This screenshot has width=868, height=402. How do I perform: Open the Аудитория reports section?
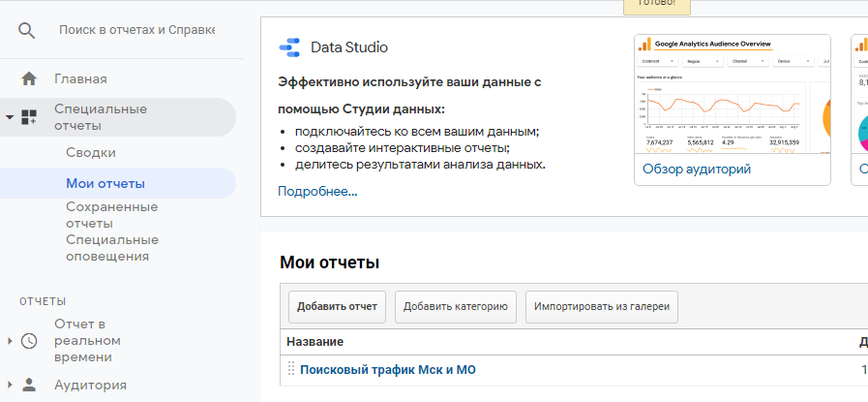coord(90,385)
